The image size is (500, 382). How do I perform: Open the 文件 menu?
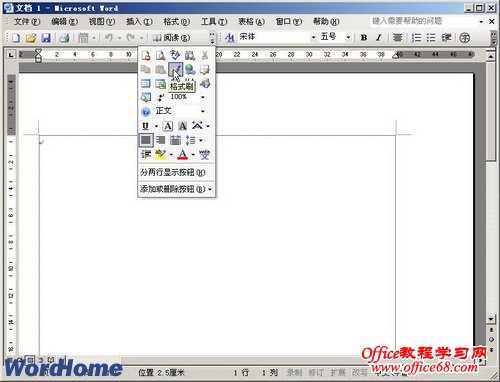27,22
